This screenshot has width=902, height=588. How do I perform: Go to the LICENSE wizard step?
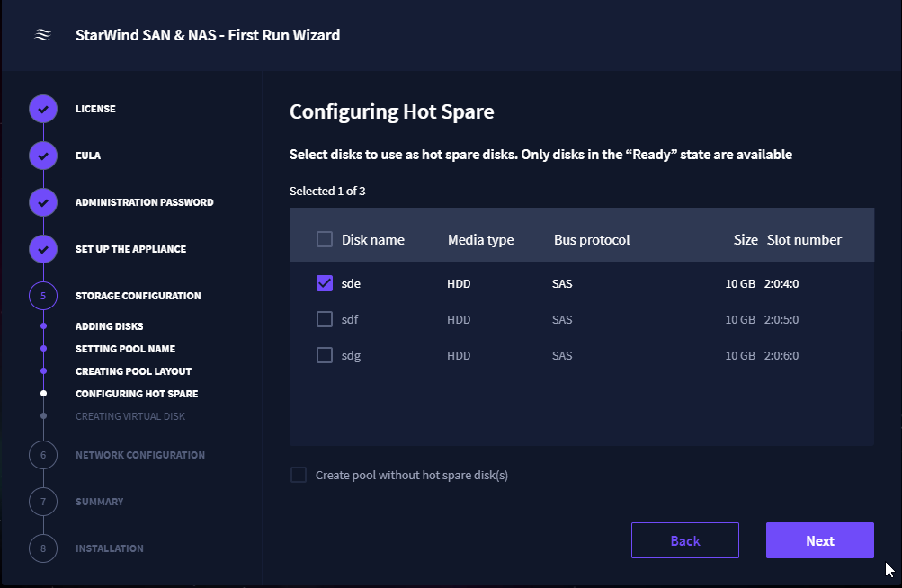pyautogui.click(x=95, y=109)
